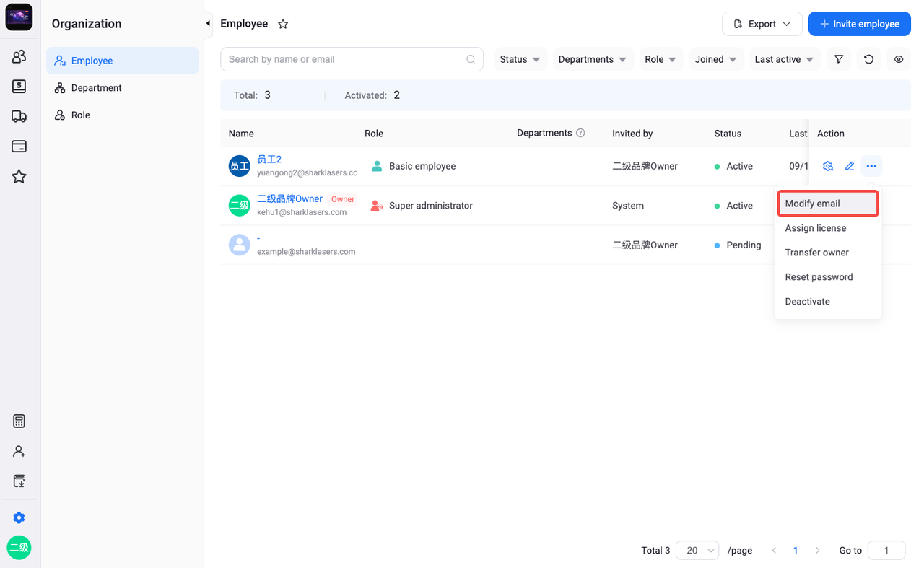Favorite the Employee page with star icon
The image size is (924, 568).
click(283, 24)
